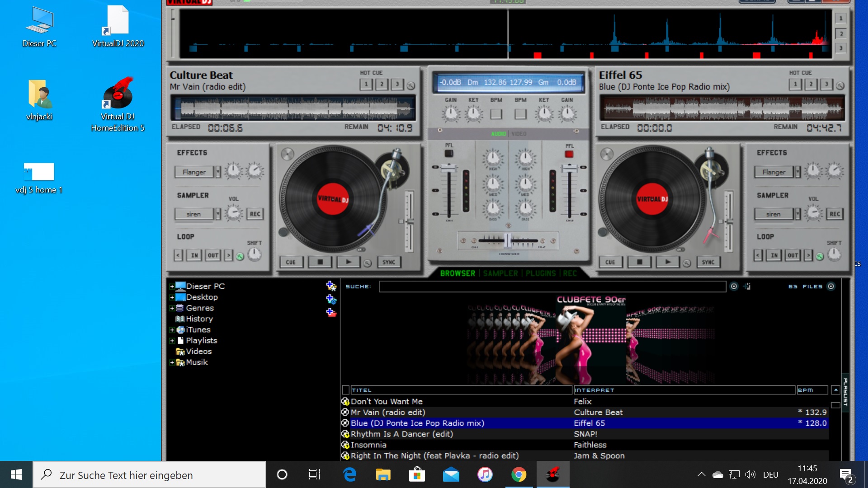The width and height of the screenshot is (868, 488).
Task: Open left deck siren sampler dropdown
Action: pyautogui.click(x=218, y=214)
